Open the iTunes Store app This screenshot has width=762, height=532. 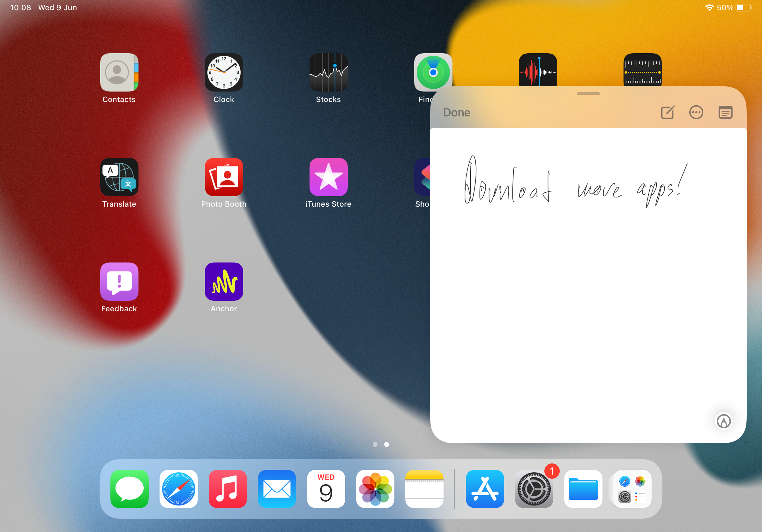[329, 177]
